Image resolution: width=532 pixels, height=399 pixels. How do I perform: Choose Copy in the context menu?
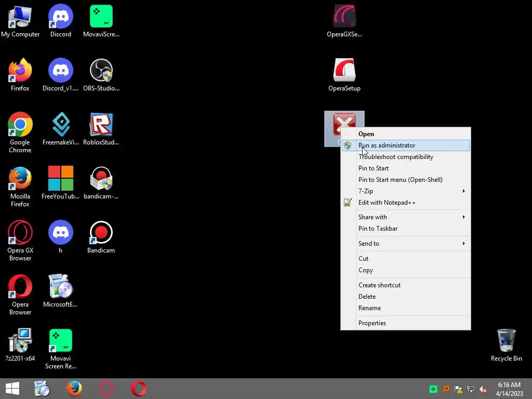click(405, 270)
